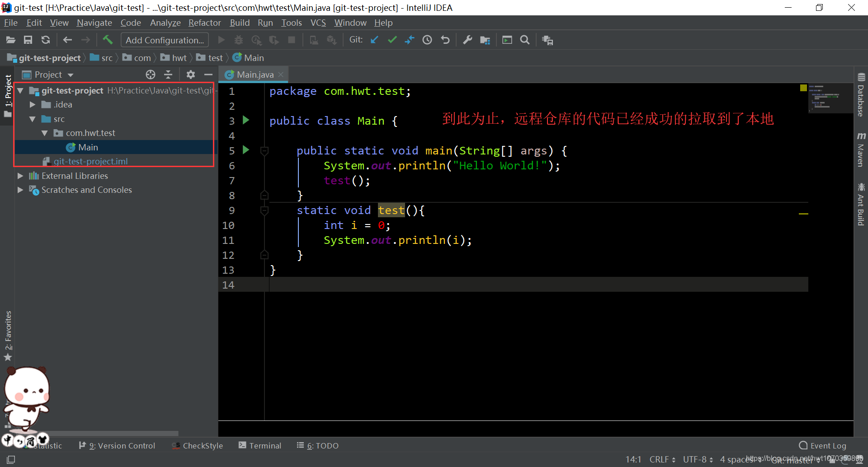Build project with the green hammer icon

(x=108, y=40)
